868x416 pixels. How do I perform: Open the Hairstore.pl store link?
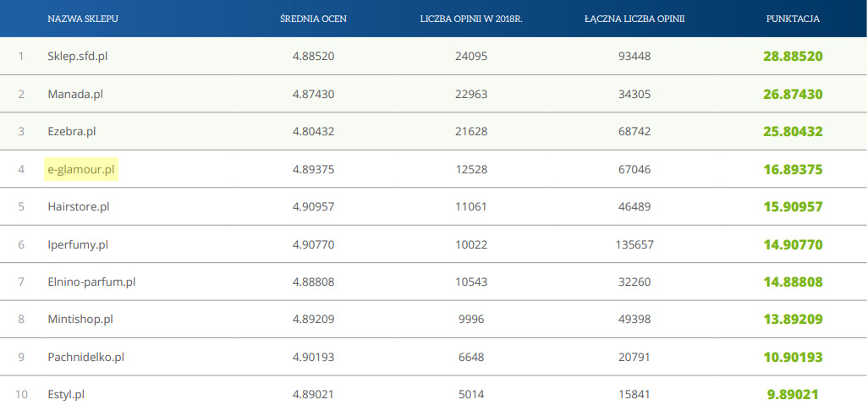point(79,207)
